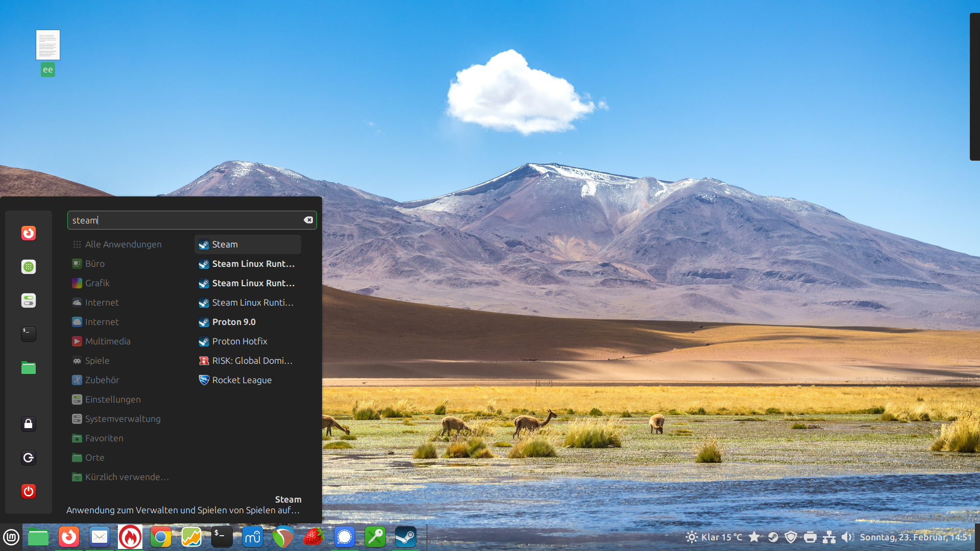This screenshot has width=980, height=551.
Task: Open Terminal from the taskbar
Action: 222,537
